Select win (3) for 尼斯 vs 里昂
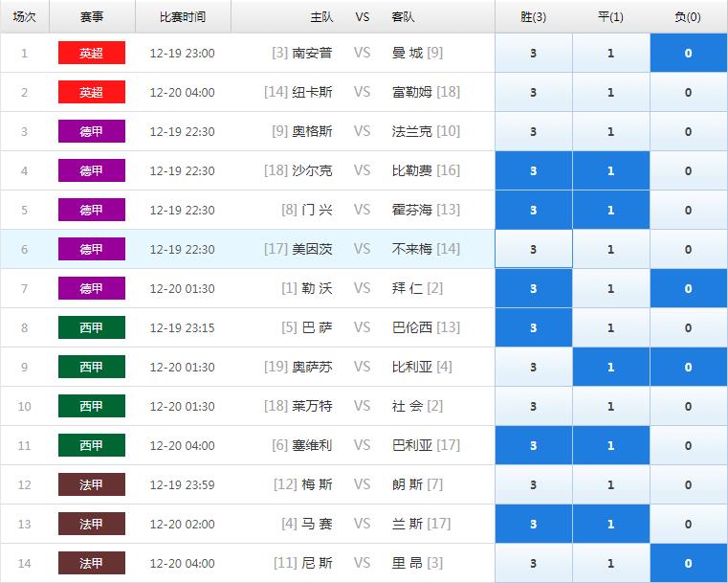This screenshot has height=583, width=728. (x=534, y=564)
